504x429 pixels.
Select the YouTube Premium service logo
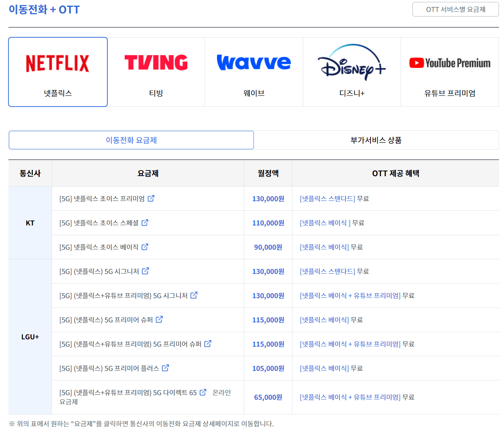[x=450, y=62]
